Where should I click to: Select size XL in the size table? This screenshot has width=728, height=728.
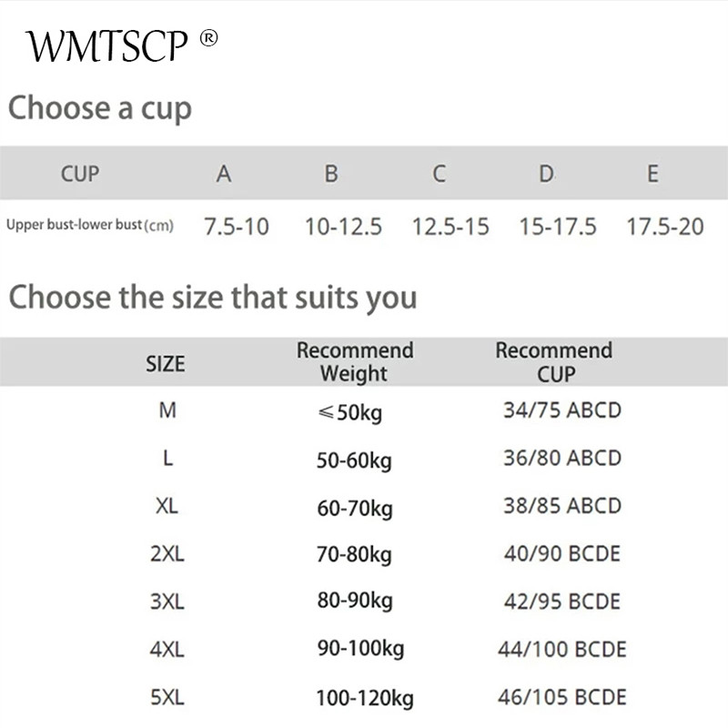pos(167,506)
